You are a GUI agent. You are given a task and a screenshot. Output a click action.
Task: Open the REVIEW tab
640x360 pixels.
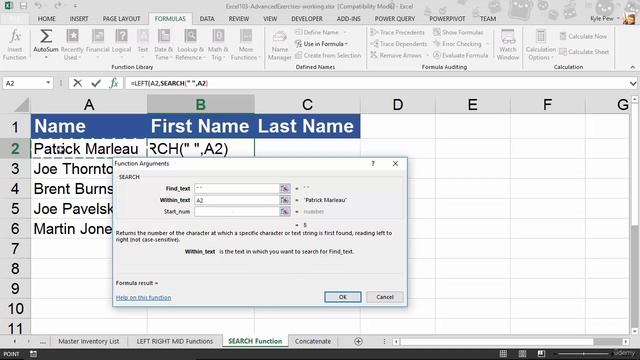(x=238, y=19)
